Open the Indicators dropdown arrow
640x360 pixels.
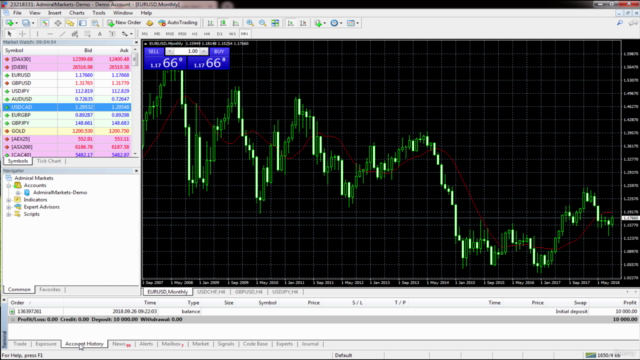324,23
